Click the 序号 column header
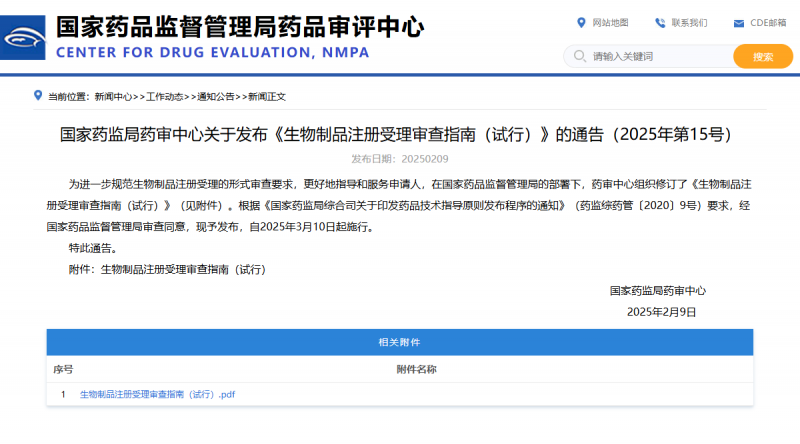This screenshot has width=800, height=444. pyautogui.click(x=62, y=370)
